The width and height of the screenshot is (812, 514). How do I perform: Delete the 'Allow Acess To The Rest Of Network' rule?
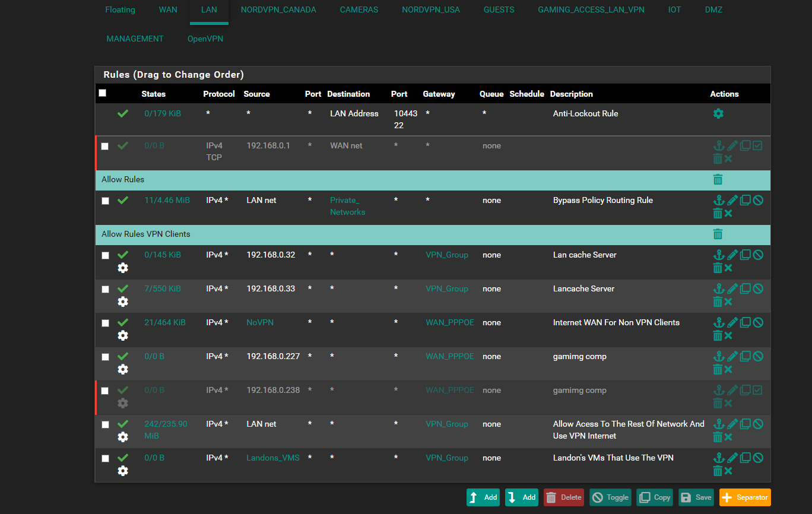(x=718, y=437)
